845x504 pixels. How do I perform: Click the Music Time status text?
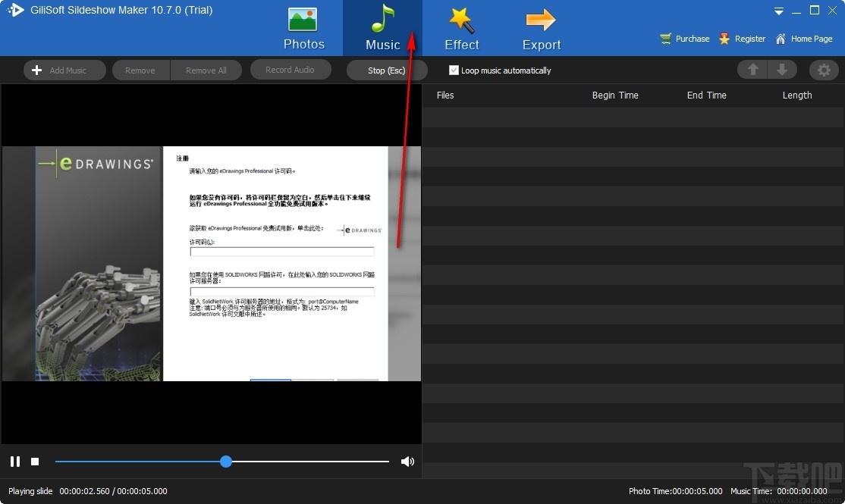[779, 491]
